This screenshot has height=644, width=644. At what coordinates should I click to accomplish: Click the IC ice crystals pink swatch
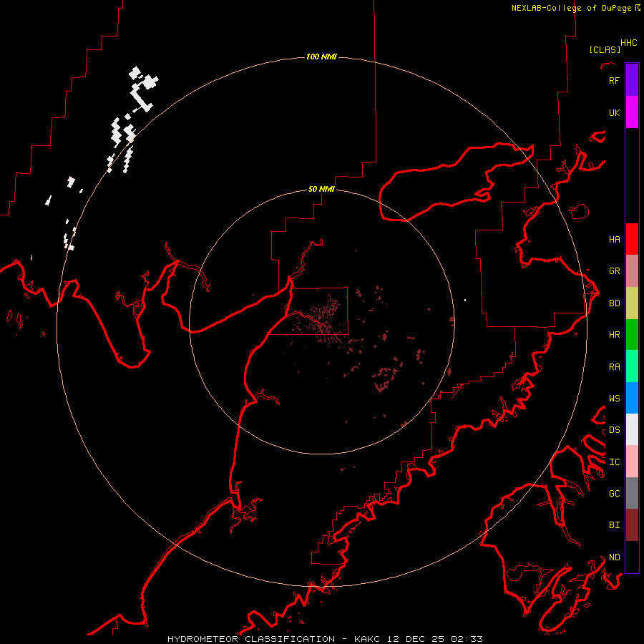(632, 462)
